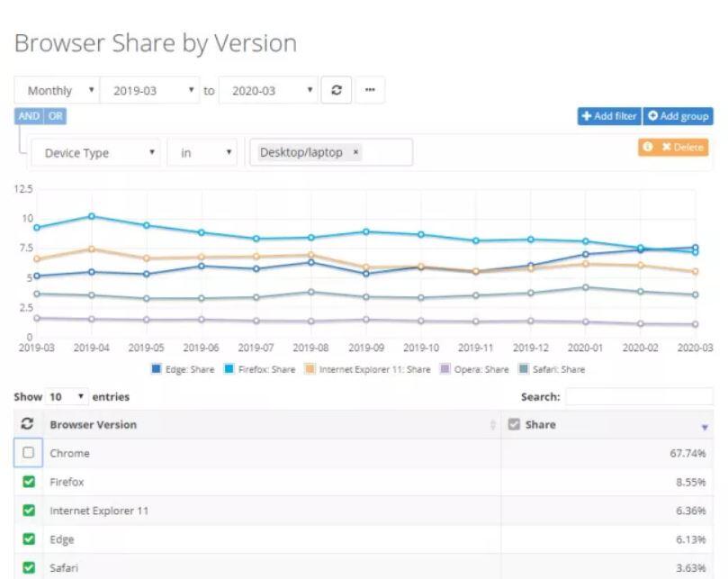Check the Chrome row checkbox
This screenshot has height=579, width=728.
pos(28,453)
